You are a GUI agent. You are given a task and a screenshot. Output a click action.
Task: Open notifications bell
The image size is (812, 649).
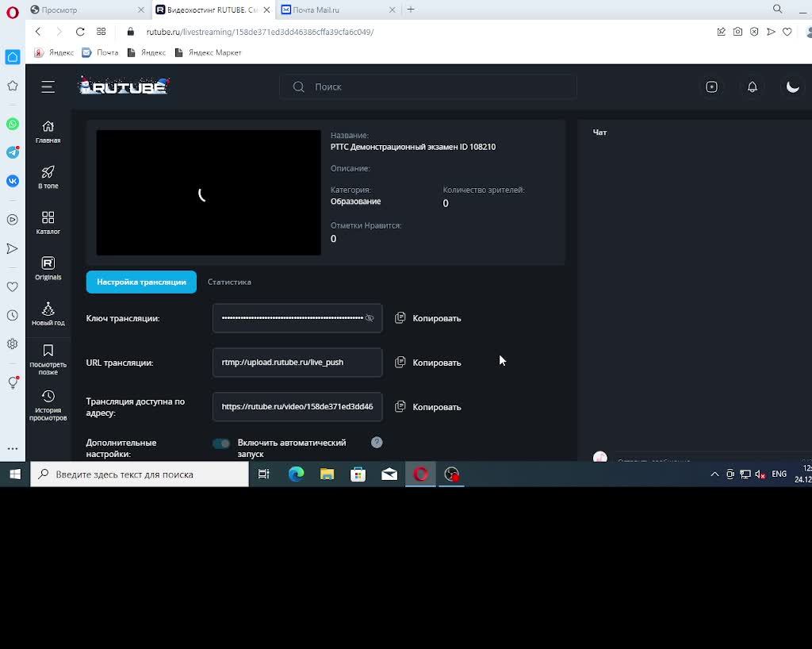[x=753, y=87]
